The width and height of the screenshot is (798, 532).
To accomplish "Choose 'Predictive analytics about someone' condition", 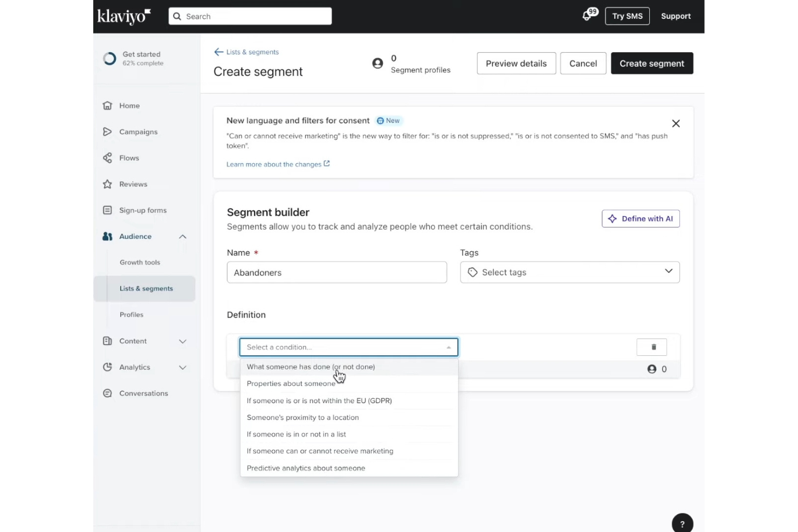I will point(306,468).
